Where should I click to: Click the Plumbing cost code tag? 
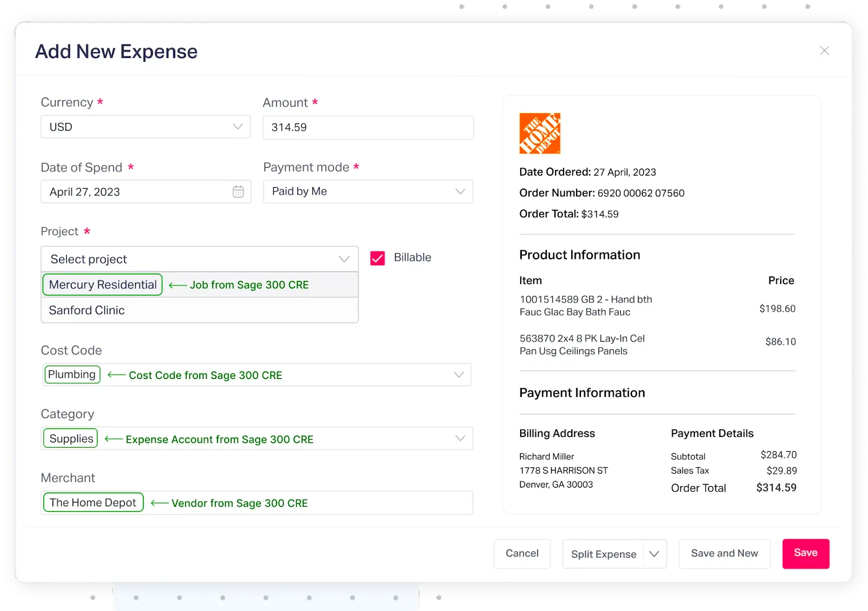point(72,374)
